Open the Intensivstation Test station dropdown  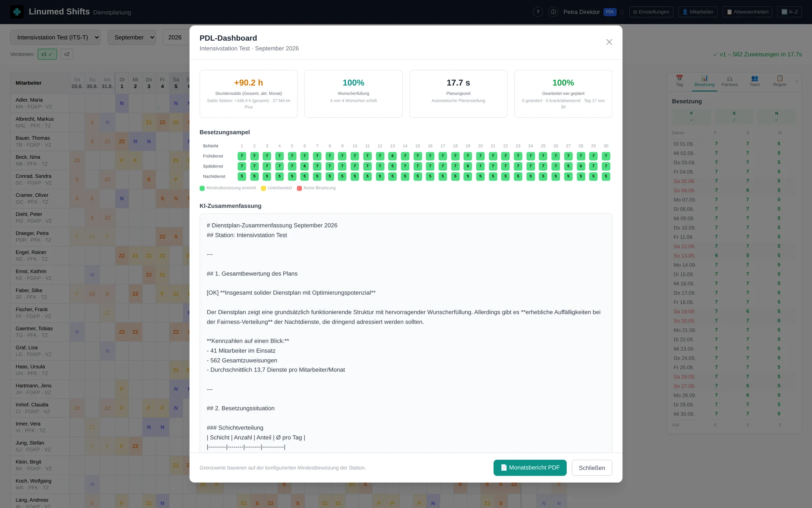[55, 37]
